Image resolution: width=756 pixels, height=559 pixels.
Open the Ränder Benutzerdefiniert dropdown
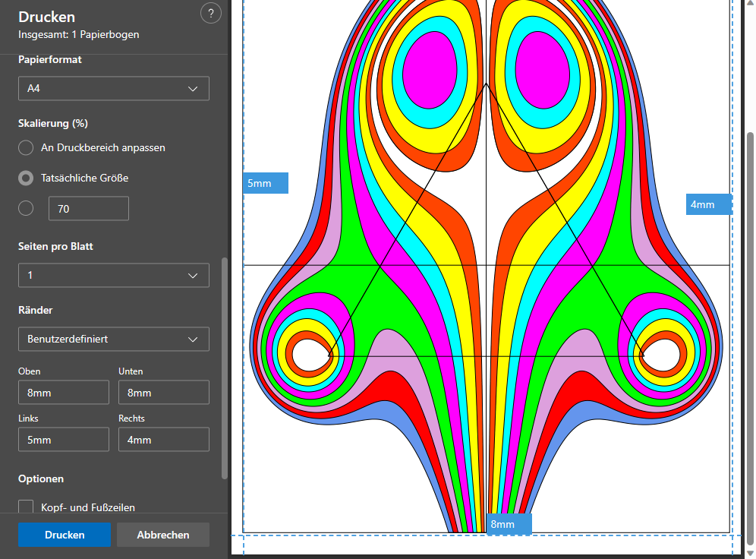coord(114,339)
